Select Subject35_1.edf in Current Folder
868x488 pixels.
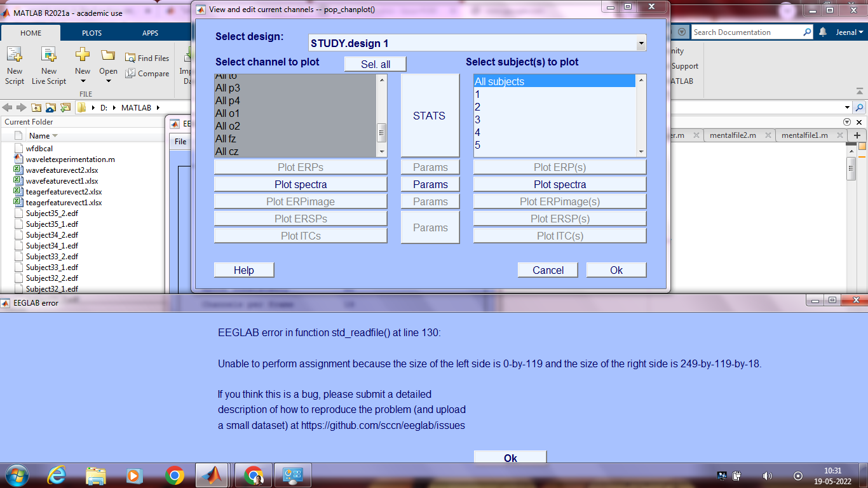[50, 224]
